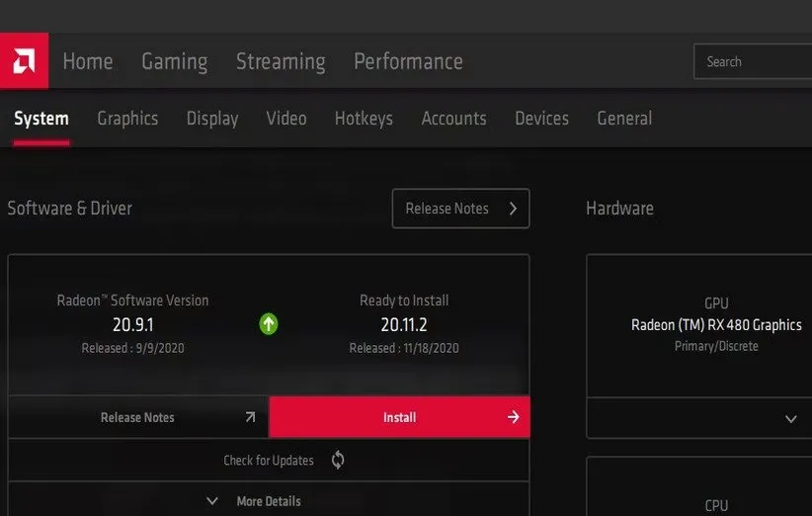
Task: Open the Gaming tab
Action: [174, 61]
